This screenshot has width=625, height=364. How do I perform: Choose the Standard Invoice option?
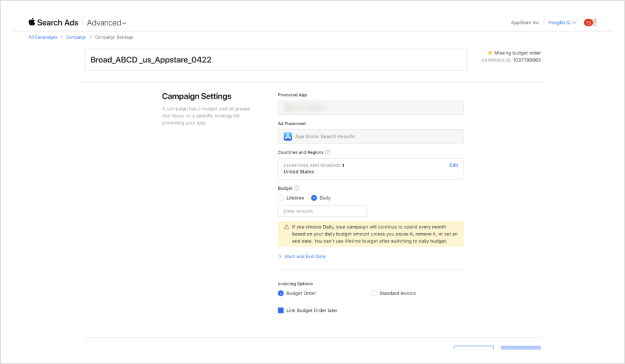[374, 293]
